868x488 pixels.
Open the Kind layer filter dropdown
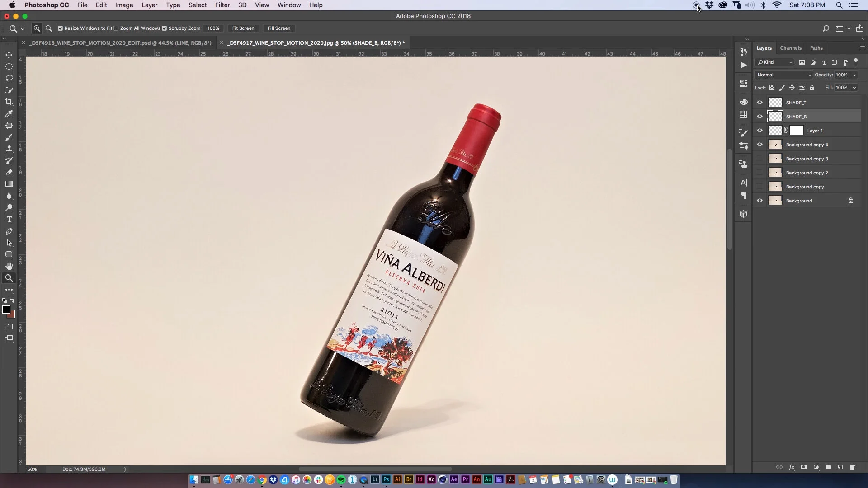point(774,62)
